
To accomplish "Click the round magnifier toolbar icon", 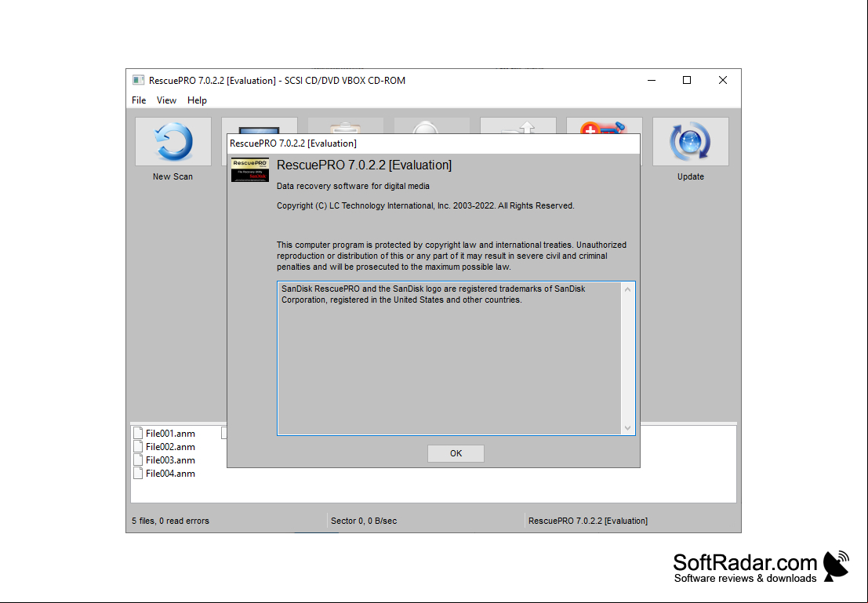I will (432, 125).
